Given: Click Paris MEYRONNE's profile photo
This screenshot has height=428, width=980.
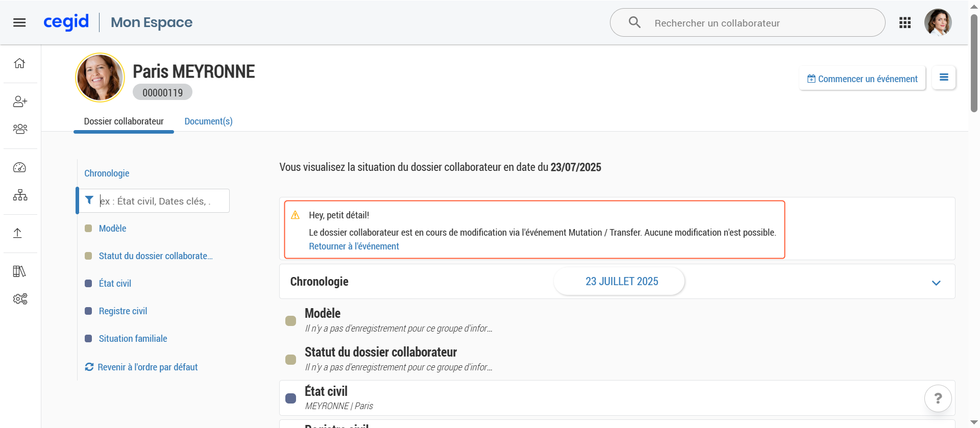Looking at the screenshot, I should [100, 78].
